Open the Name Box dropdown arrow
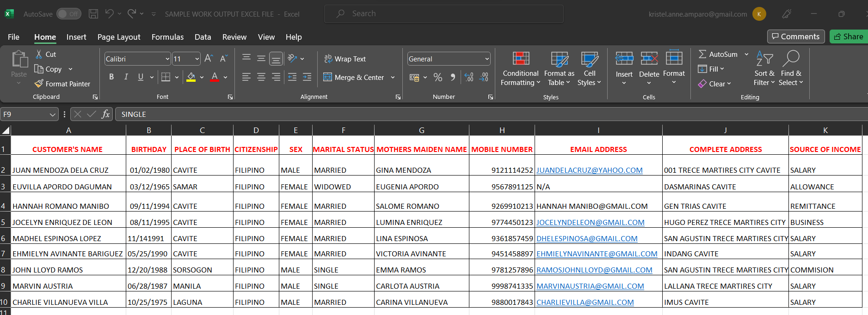 [x=52, y=115]
